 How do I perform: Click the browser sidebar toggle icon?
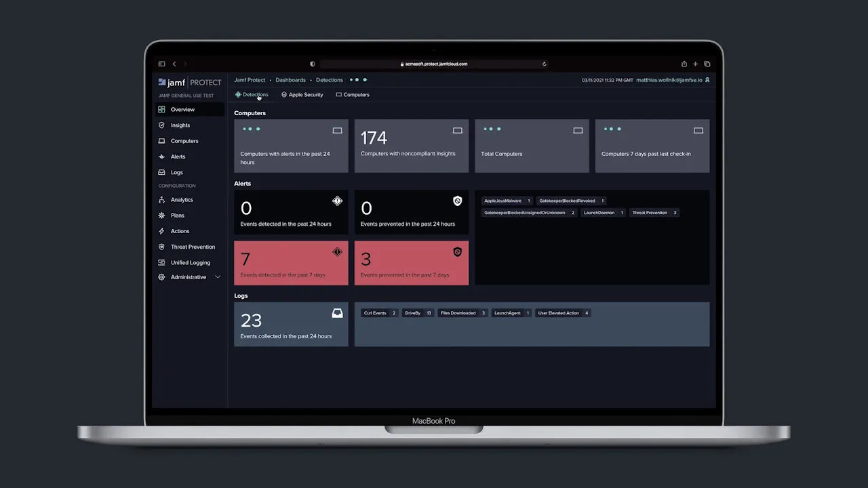(x=161, y=64)
